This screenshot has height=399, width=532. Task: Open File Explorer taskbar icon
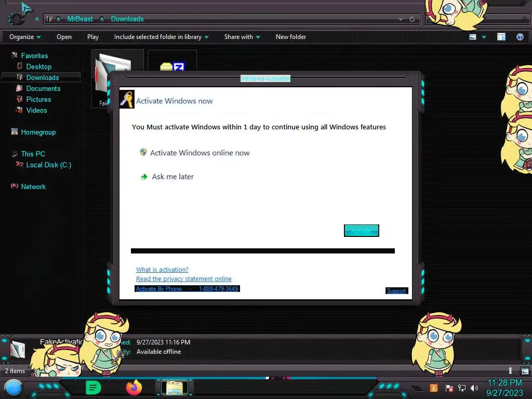coord(175,388)
